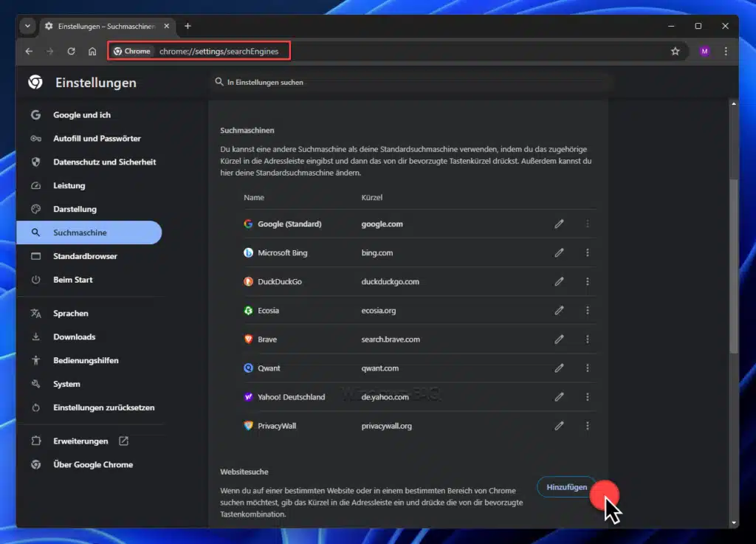Open more actions menu for Qwant
Viewport: 756px width, 544px height.
pos(587,368)
